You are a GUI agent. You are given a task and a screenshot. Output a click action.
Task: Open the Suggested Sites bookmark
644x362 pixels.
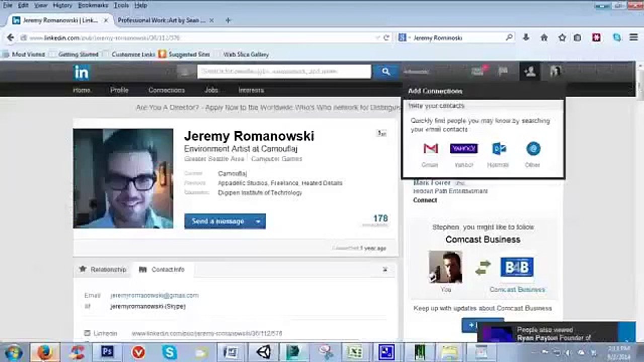click(184, 54)
